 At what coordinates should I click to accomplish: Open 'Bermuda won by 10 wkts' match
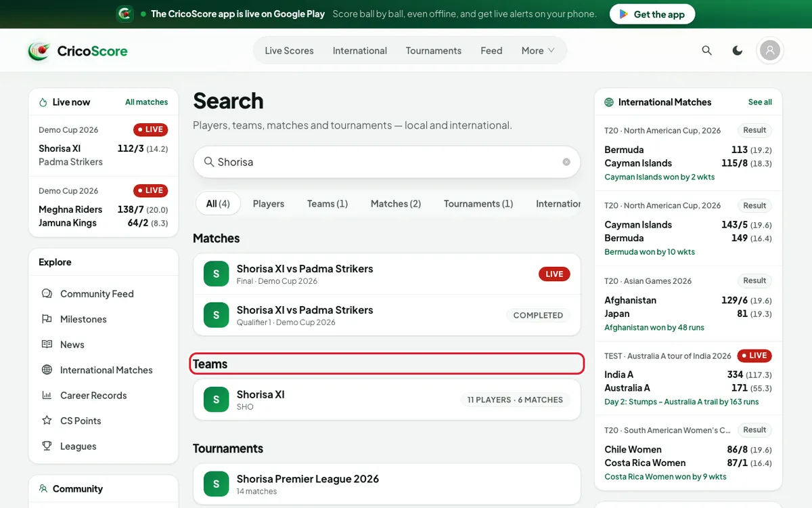tap(688, 229)
